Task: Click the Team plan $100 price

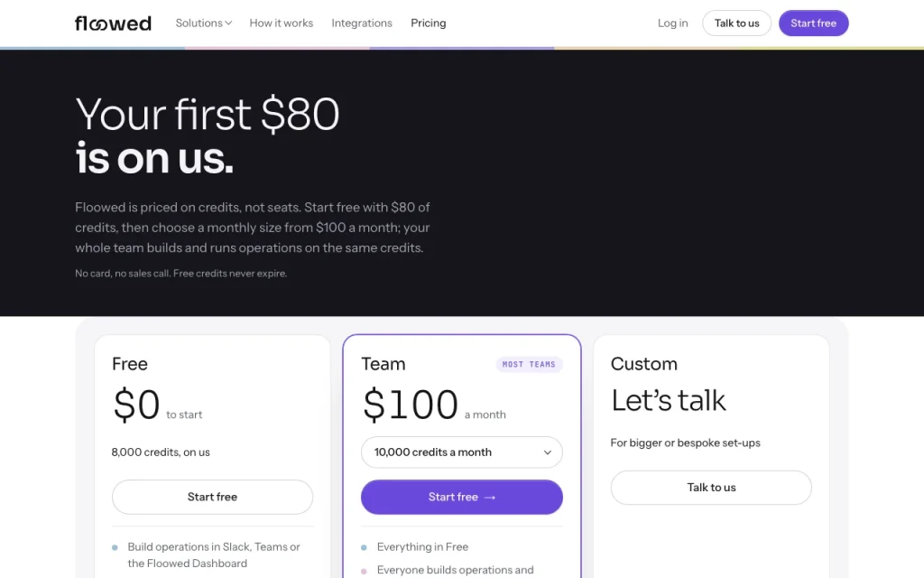Action: click(411, 405)
